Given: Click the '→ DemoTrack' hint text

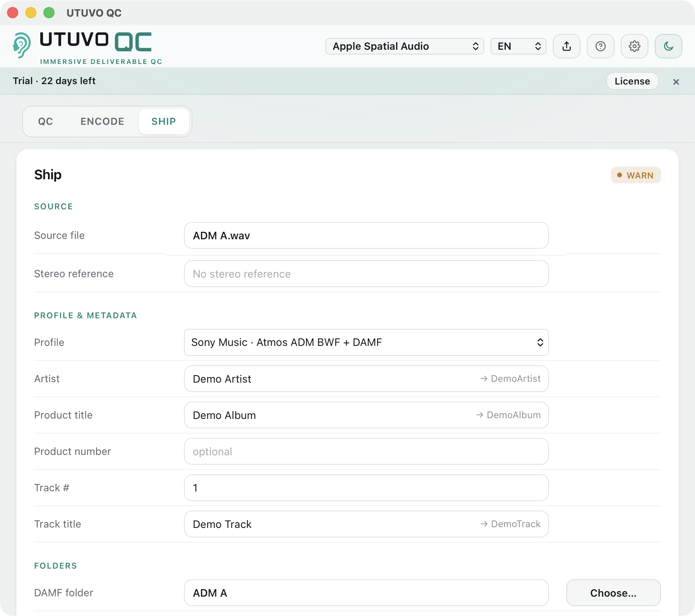Looking at the screenshot, I should coord(510,524).
